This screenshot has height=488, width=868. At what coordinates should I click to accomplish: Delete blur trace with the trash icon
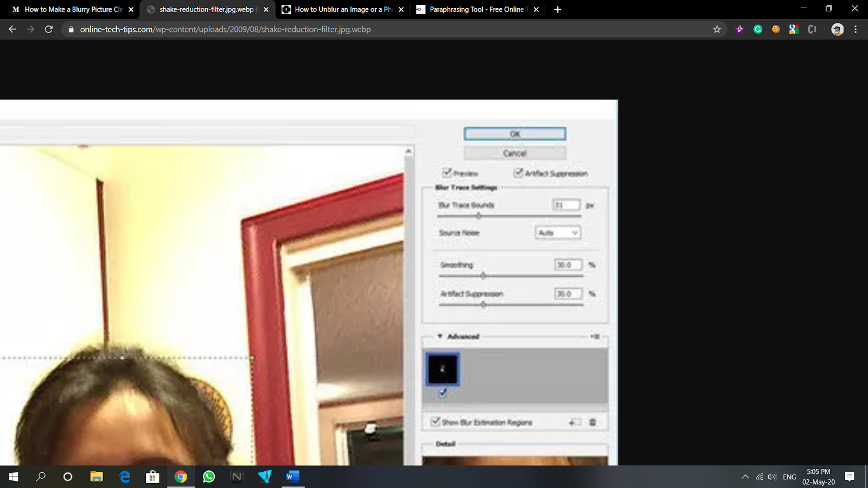click(592, 422)
